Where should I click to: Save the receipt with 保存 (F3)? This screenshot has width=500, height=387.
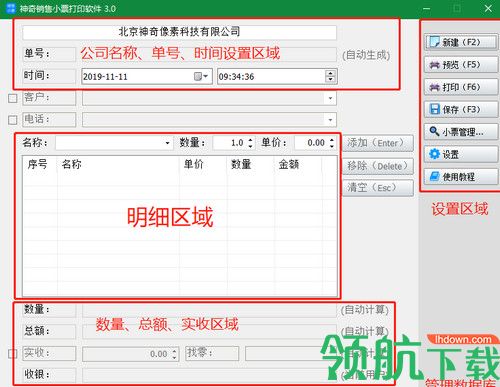(x=461, y=109)
